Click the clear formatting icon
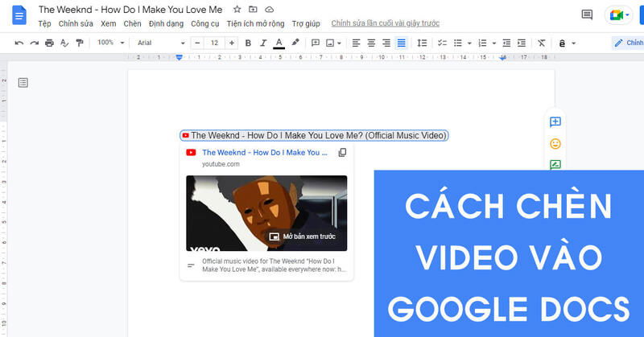The width and height of the screenshot is (644, 337). pos(541,43)
